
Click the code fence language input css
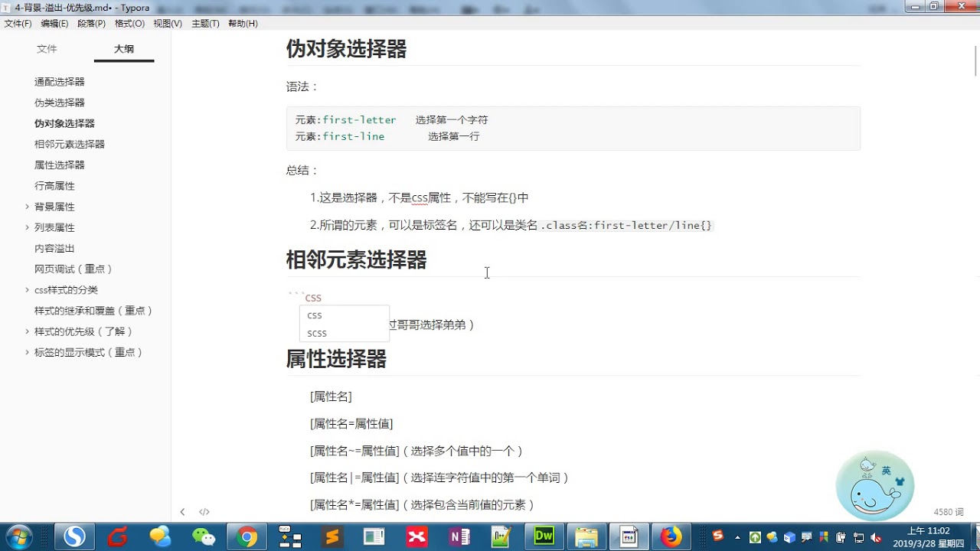313,298
